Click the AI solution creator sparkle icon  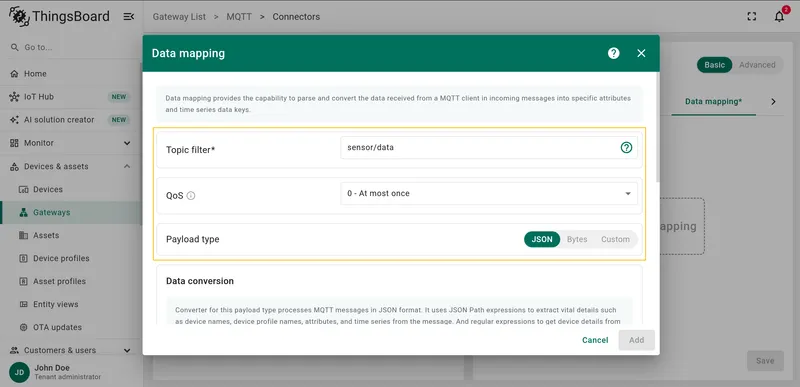point(14,120)
